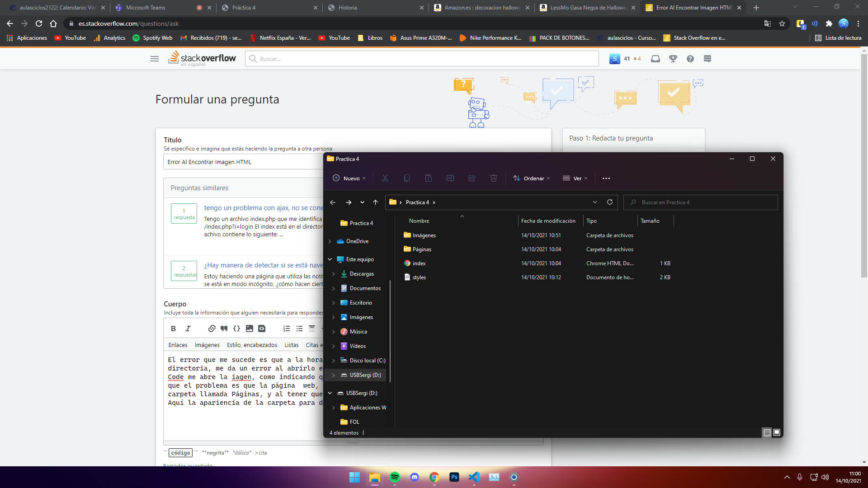Navigate back in File Explorer

click(x=333, y=202)
